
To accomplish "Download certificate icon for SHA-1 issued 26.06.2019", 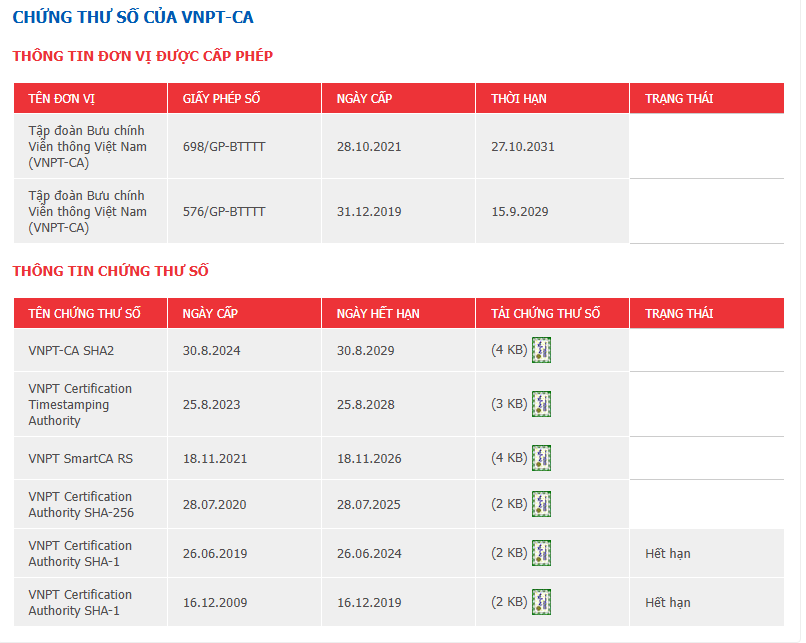I will click(541, 553).
